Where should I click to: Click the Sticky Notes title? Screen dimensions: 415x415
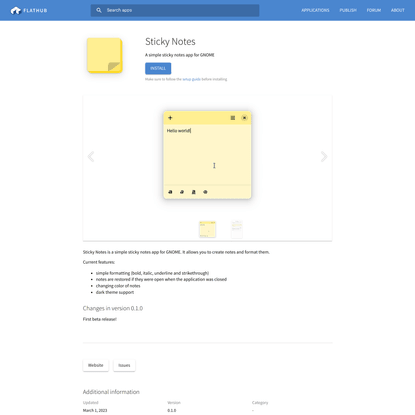coord(170,42)
